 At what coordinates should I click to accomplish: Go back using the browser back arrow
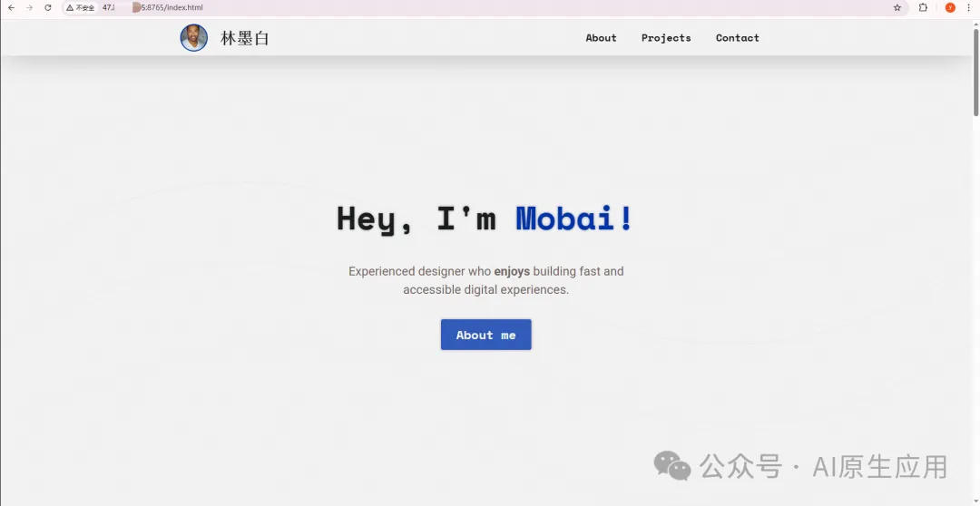11,7
